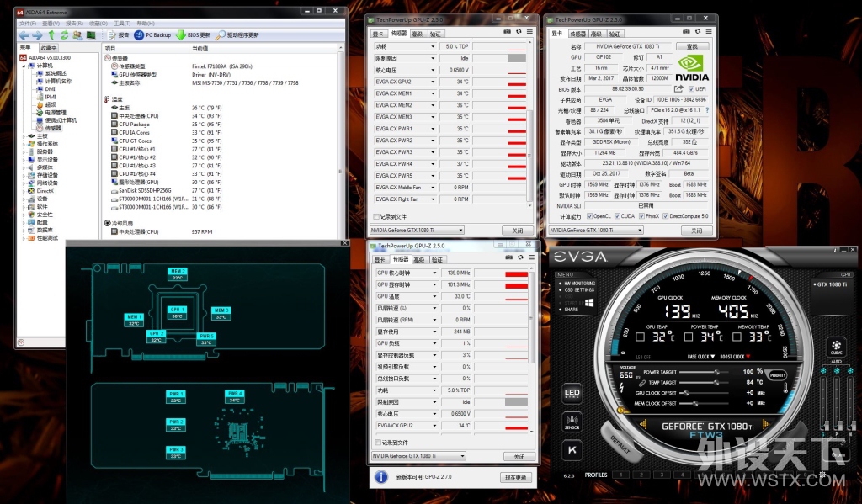This screenshot has width=862, height=504.
Task: Toggle the PhysX checkbox in GPU-Z
Action: (641, 216)
